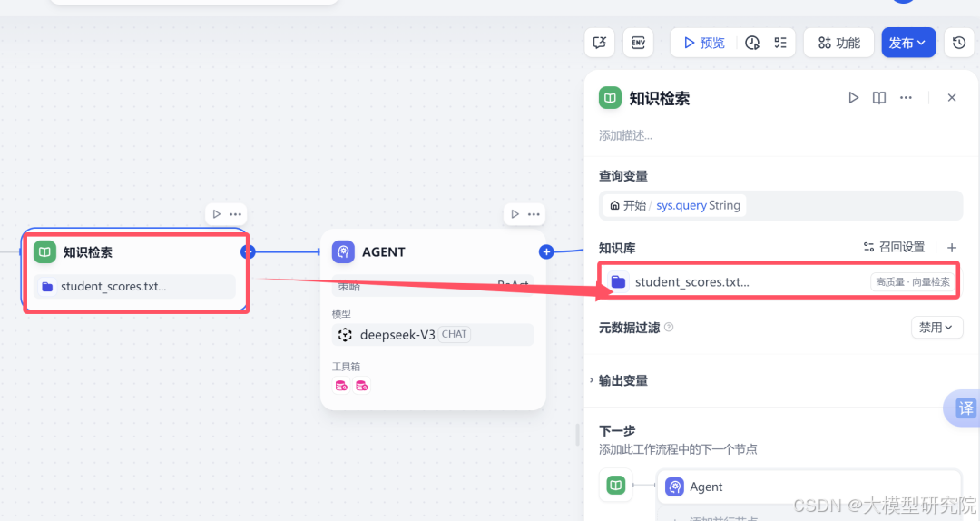Click the 知识检索 panel title text
Image resolution: width=980 pixels, height=521 pixels.
(x=660, y=98)
